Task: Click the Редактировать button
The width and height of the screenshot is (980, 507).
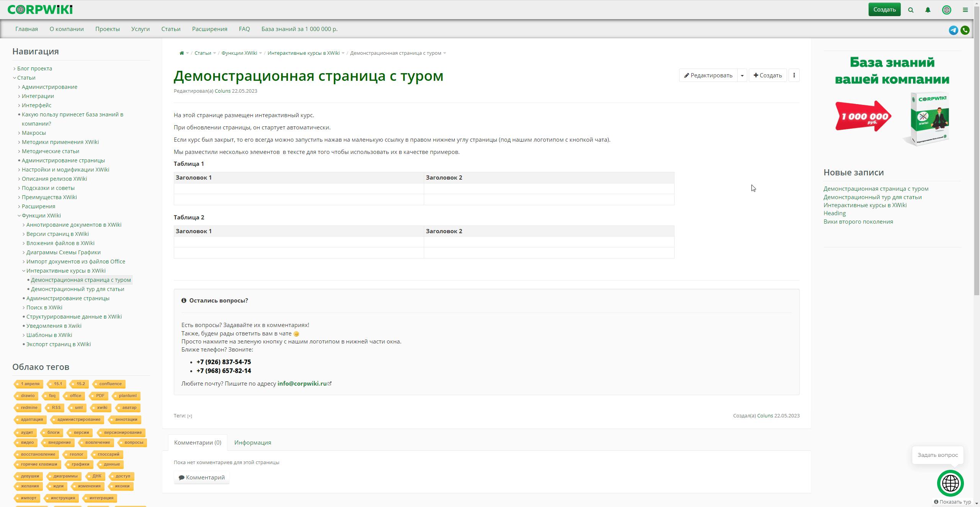Action: [x=708, y=75]
